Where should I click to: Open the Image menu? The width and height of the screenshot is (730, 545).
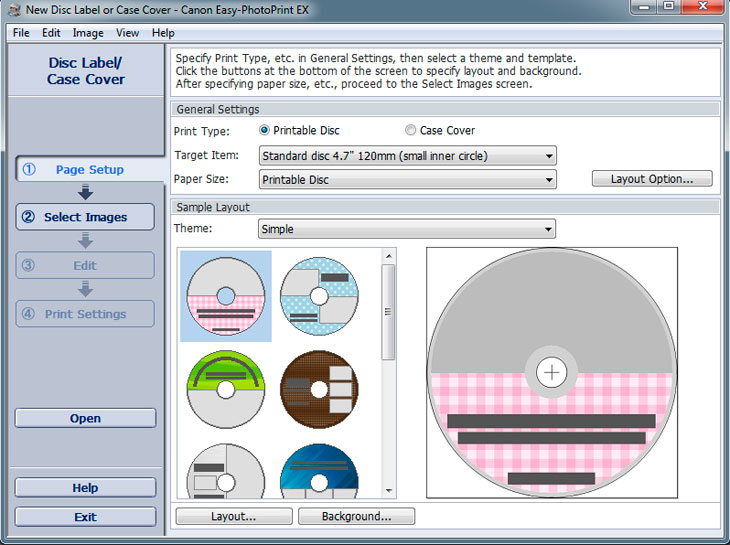pos(88,33)
